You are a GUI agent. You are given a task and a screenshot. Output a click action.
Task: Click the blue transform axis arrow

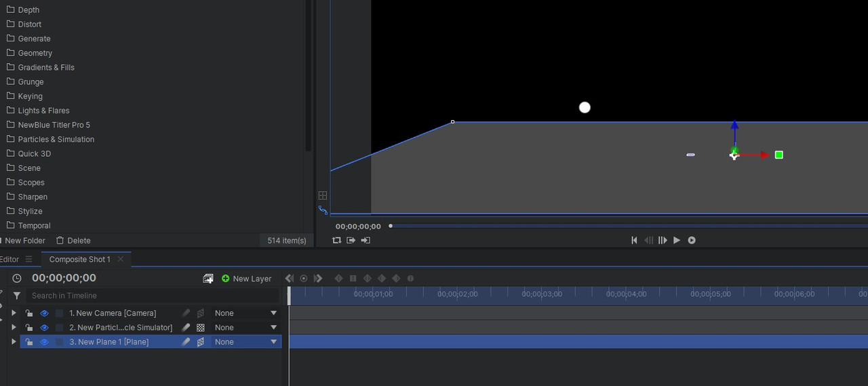(x=734, y=134)
